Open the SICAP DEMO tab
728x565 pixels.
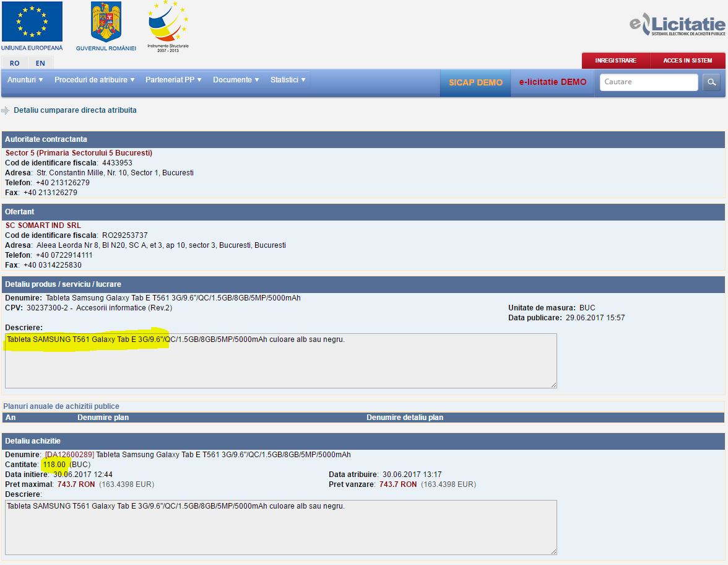(475, 82)
